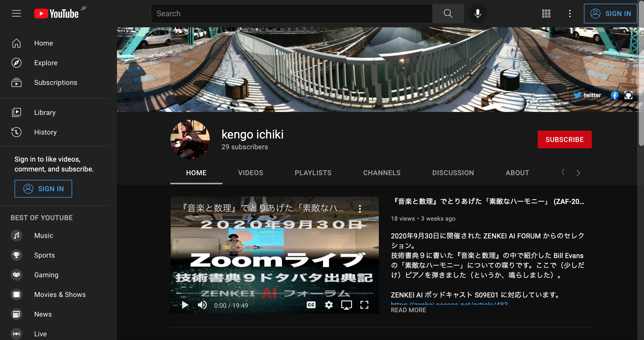Select the HOME channel tab
The image size is (644, 340).
click(x=196, y=173)
